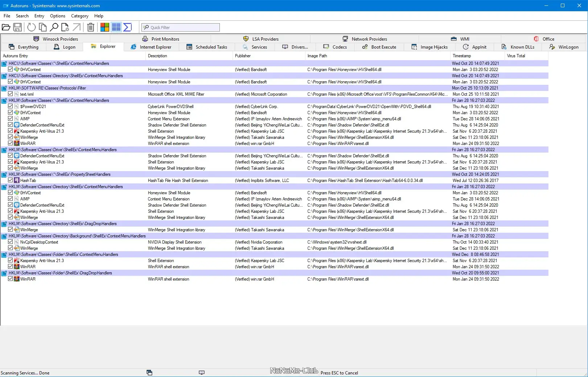Switch to the LSA Providers tab

coord(261,39)
